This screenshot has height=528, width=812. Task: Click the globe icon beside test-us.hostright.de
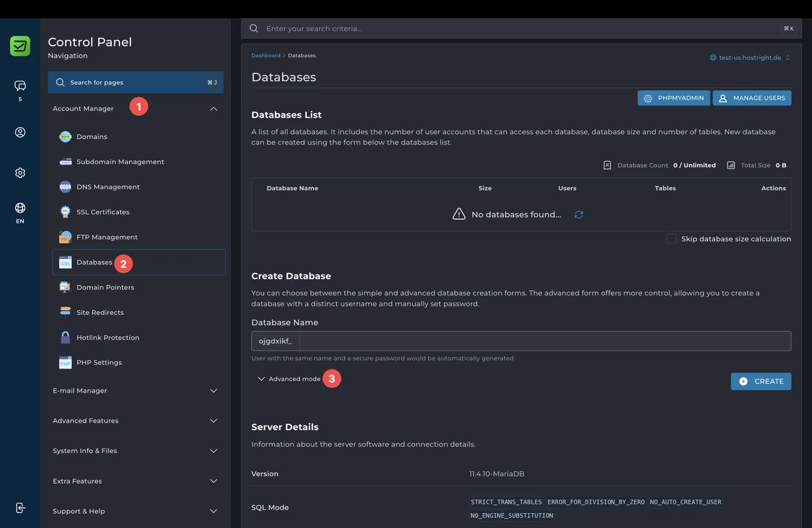pyautogui.click(x=713, y=57)
